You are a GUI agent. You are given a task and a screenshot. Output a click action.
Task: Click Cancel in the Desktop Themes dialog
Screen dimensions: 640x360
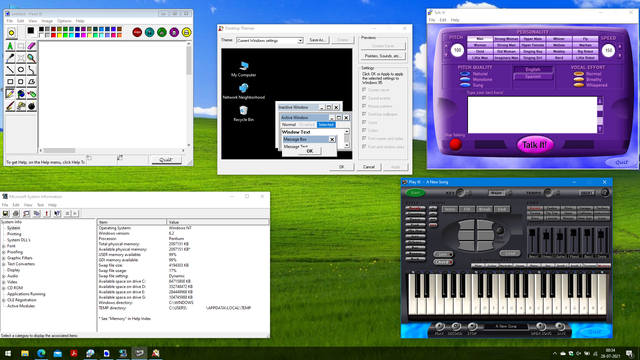369,167
